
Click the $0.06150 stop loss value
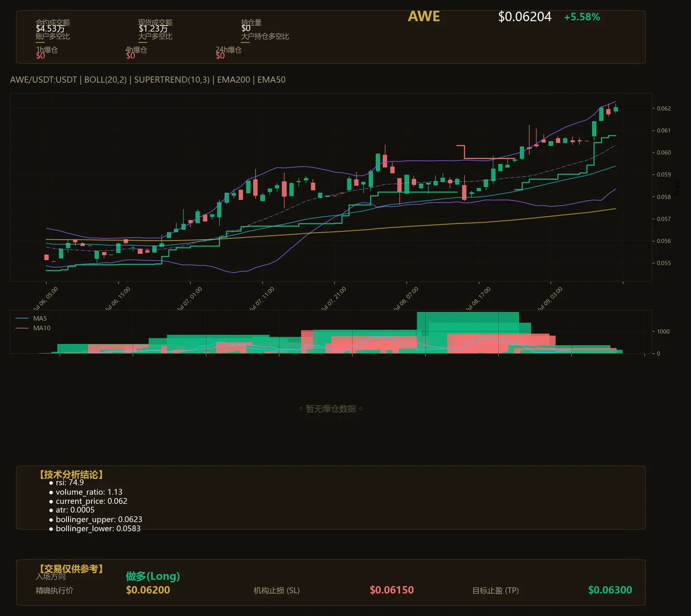click(392, 590)
